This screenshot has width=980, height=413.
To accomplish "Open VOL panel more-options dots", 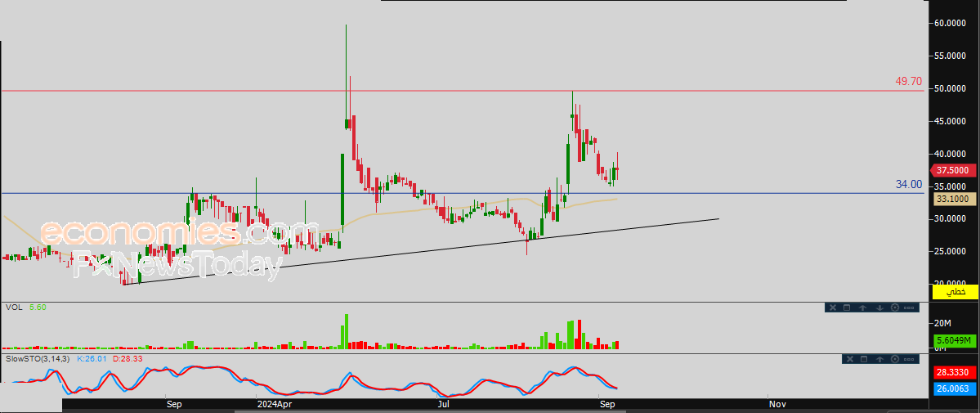I will (910, 308).
